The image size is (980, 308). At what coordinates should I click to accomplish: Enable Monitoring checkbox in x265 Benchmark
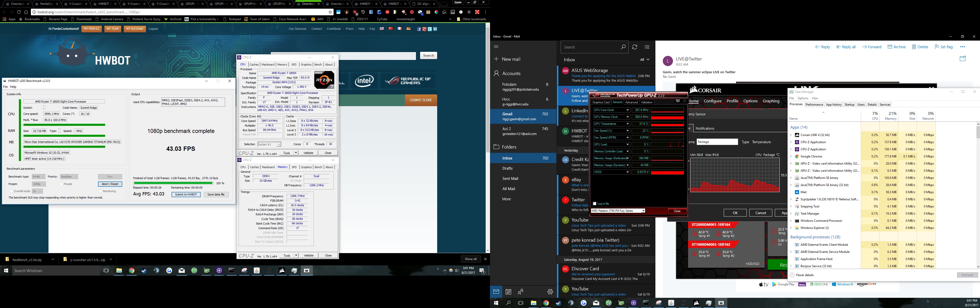coord(101,191)
